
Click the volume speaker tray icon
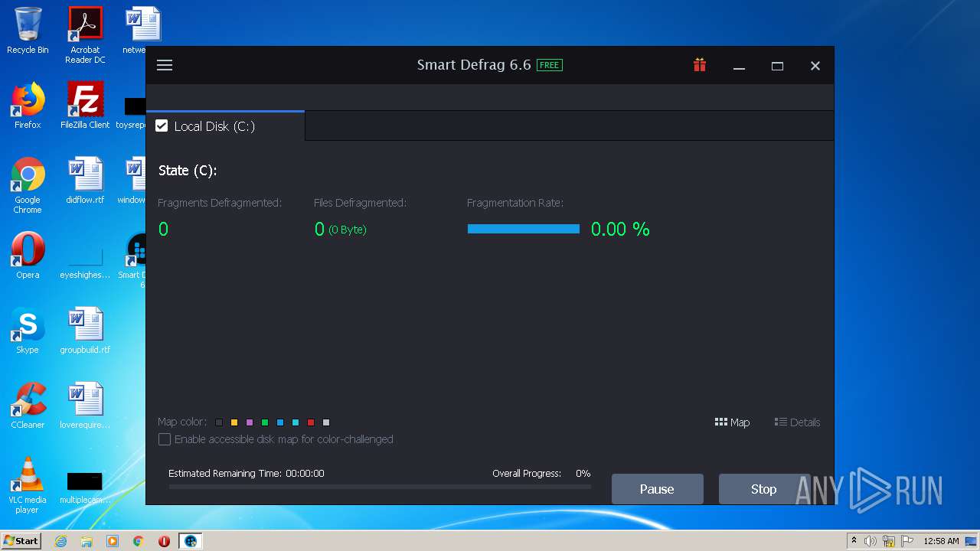click(x=871, y=541)
